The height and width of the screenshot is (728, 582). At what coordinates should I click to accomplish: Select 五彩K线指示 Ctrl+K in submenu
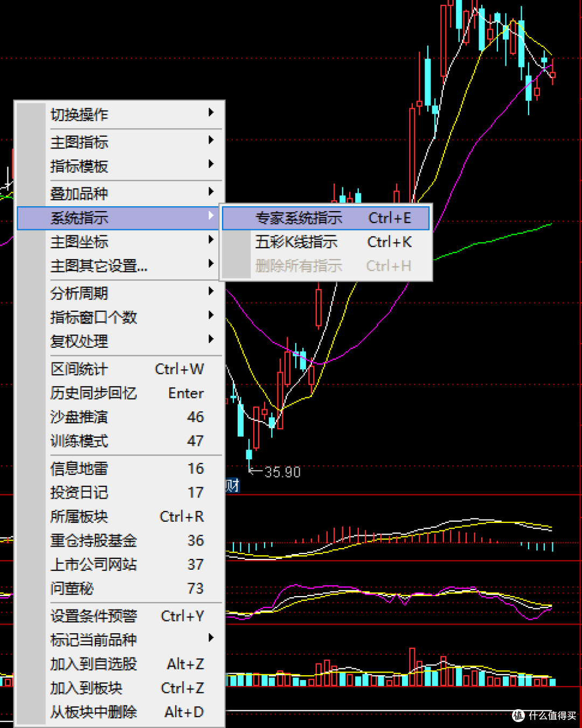(325, 242)
